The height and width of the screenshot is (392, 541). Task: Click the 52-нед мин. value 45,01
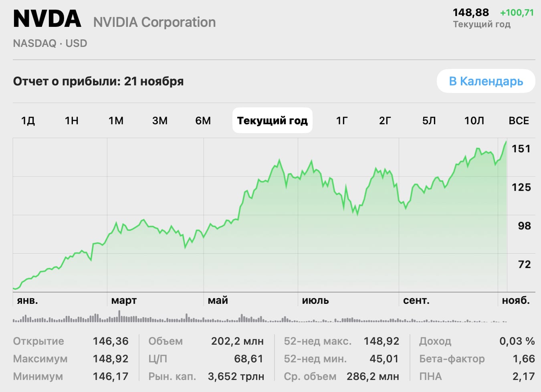[384, 359]
